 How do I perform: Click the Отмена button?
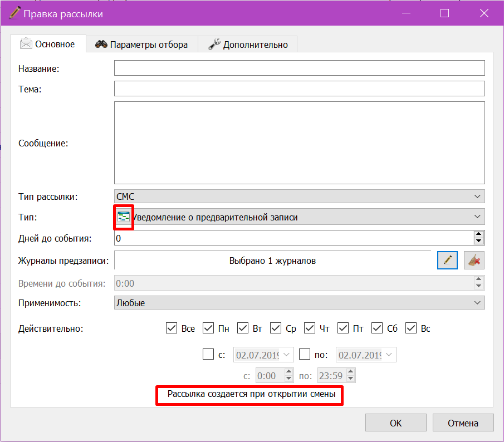click(463, 423)
